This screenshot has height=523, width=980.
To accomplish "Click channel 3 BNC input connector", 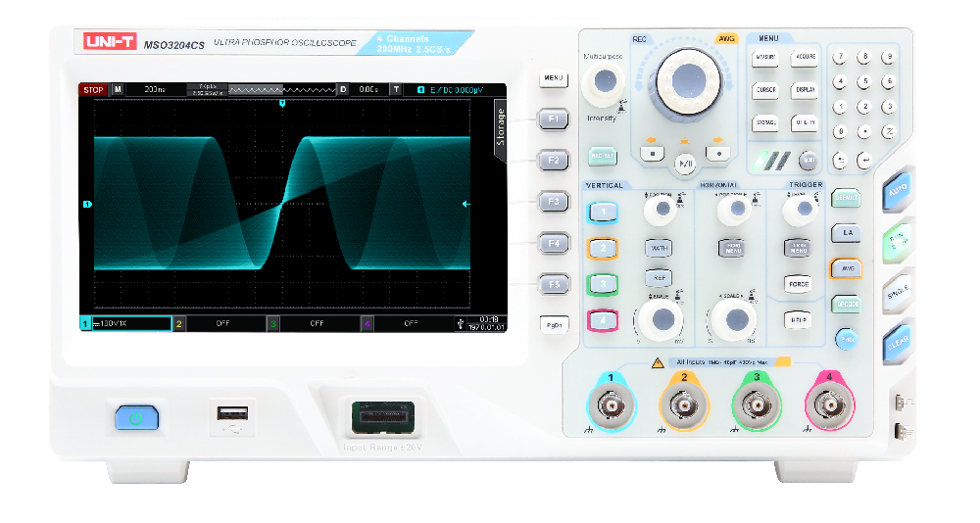I will (757, 406).
